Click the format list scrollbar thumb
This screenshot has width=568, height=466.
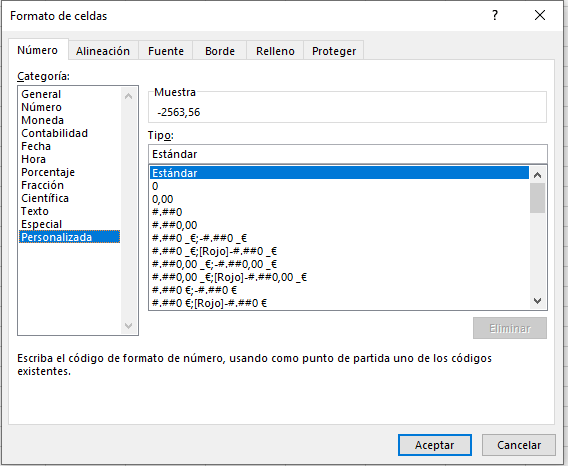point(538,198)
